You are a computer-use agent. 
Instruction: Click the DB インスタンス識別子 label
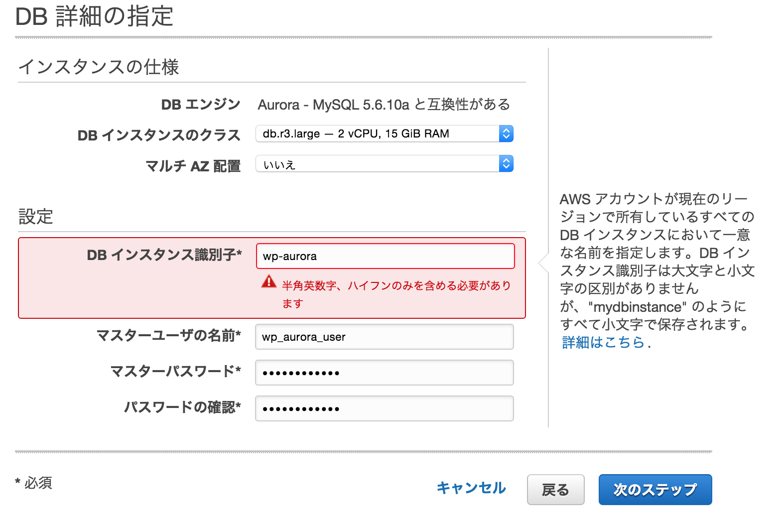[164, 255]
